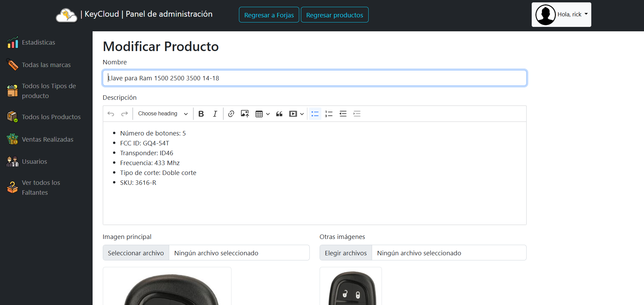Open Estadisticas in the sidebar
This screenshot has width=644, height=305.
pyautogui.click(x=38, y=43)
